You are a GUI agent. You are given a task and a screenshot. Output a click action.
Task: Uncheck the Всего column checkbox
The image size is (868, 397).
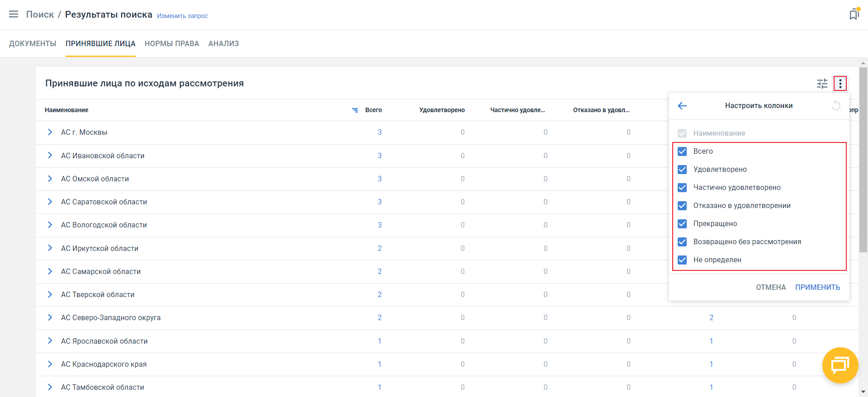coord(682,151)
